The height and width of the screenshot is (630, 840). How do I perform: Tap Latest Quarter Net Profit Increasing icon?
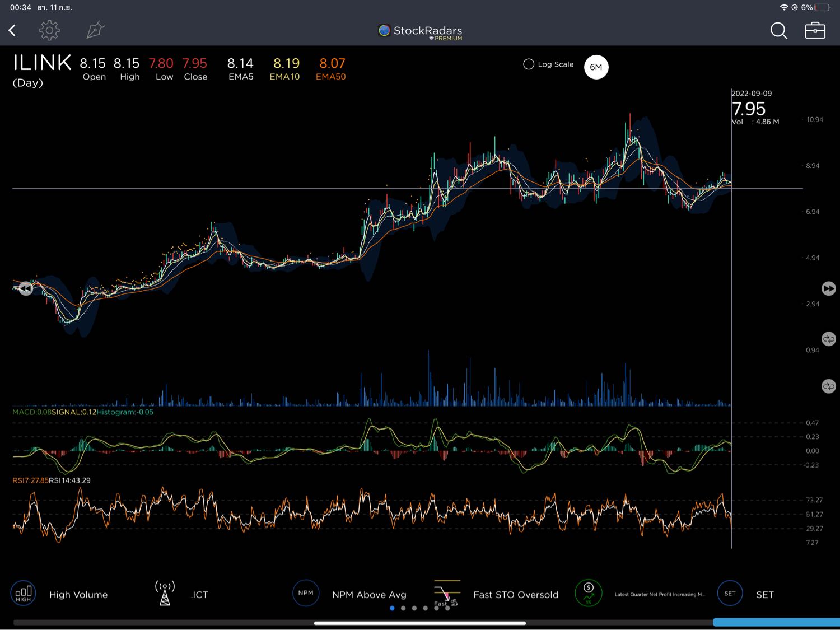click(x=589, y=594)
